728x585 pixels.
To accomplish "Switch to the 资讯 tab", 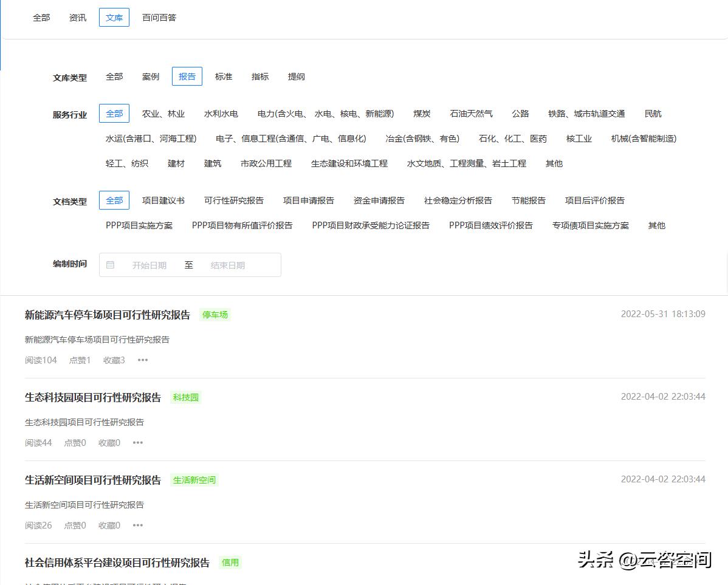I will 77,17.
